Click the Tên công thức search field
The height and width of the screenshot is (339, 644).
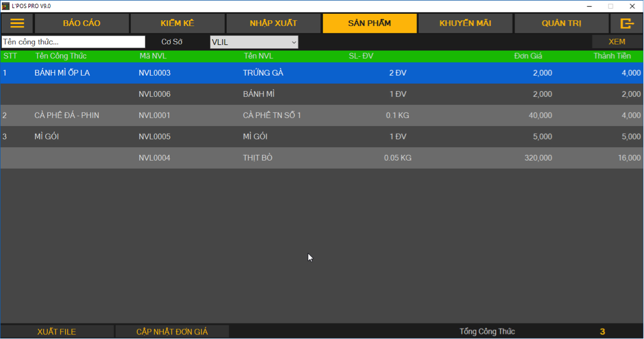tap(73, 42)
